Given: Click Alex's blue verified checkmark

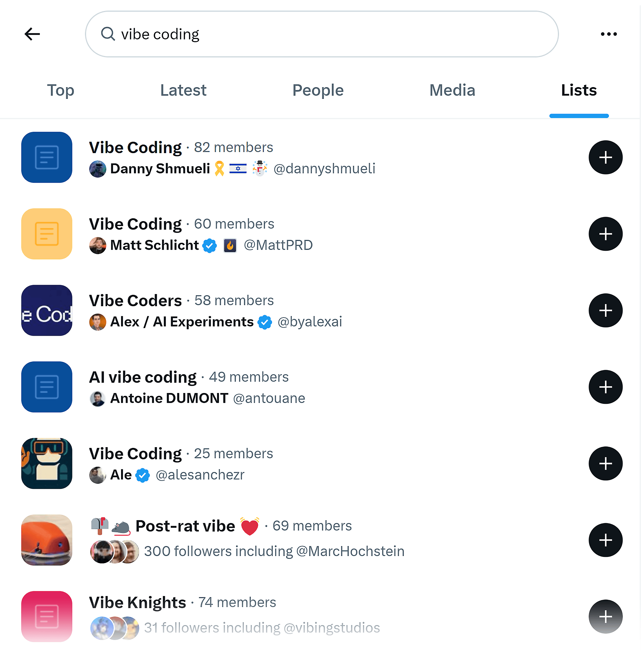Looking at the screenshot, I should (x=265, y=322).
